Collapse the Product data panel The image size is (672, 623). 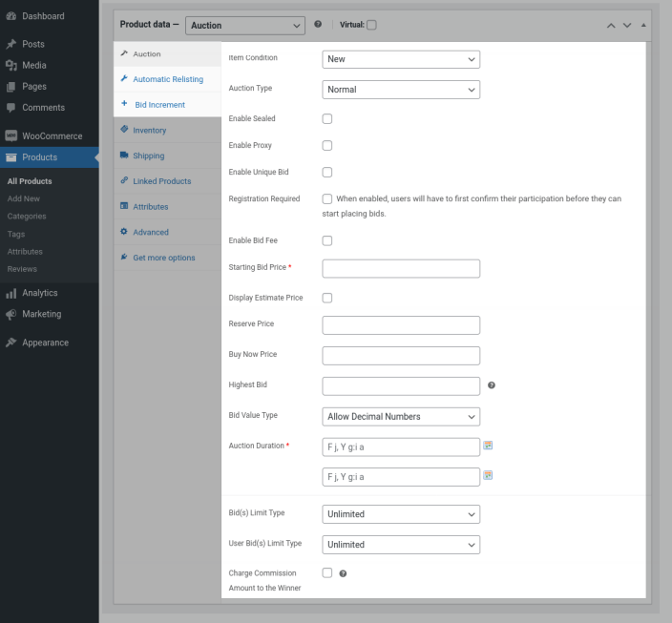click(x=643, y=25)
